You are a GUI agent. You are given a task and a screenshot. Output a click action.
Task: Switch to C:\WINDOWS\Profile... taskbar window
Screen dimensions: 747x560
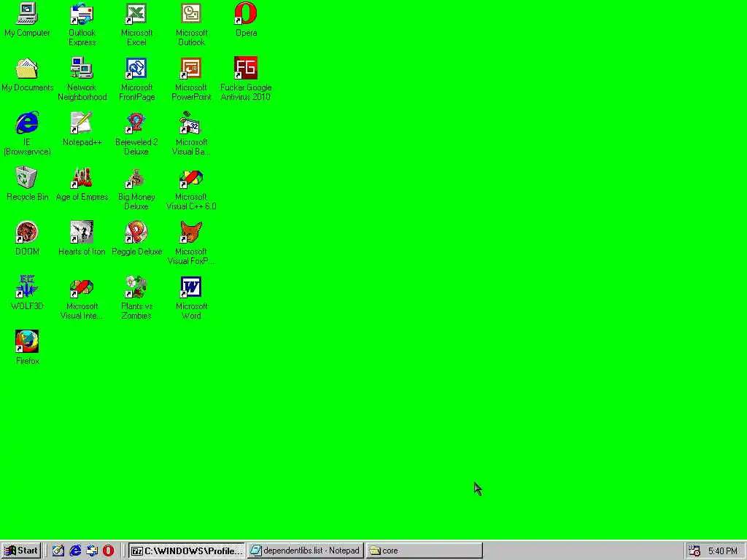[186, 551]
